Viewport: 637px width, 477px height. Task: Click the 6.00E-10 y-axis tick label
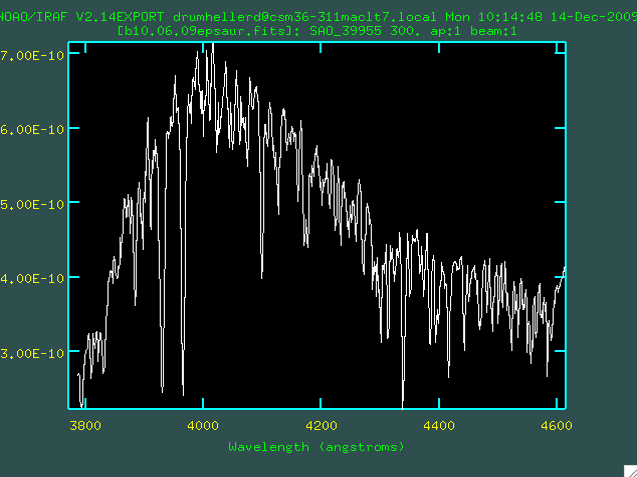coord(33,129)
